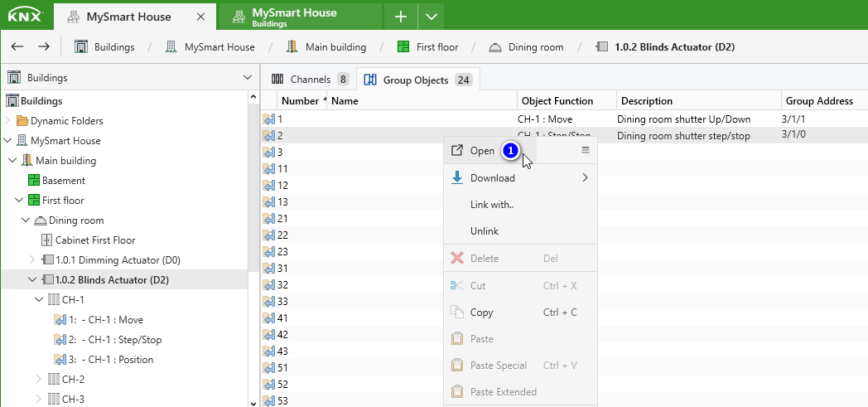
Task: Collapse 1.0.2 Blinds Actuator (D2) node
Action: click(32, 279)
